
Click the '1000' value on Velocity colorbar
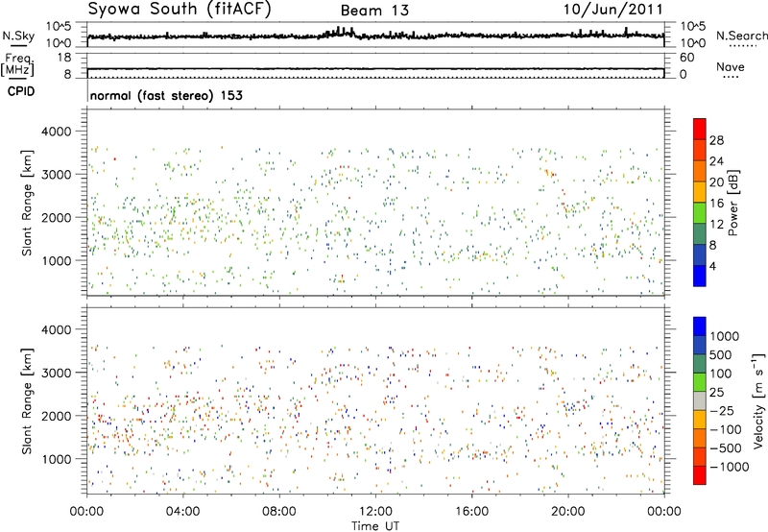725,336
